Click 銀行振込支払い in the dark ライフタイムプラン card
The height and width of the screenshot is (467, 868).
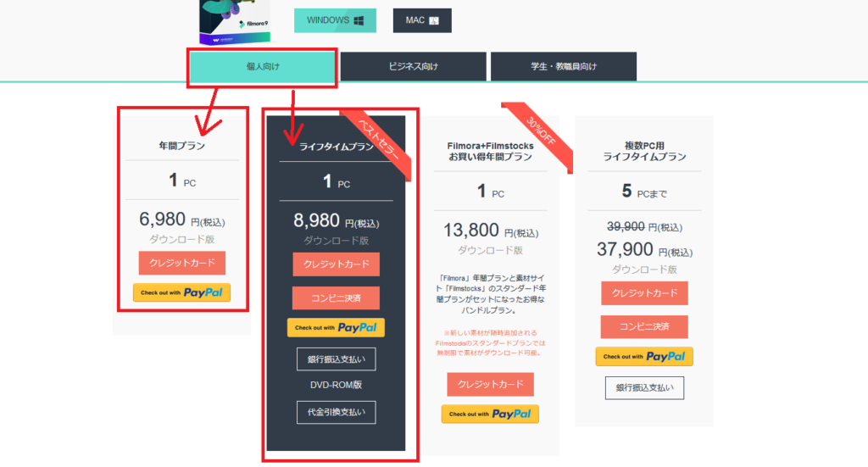(336, 359)
